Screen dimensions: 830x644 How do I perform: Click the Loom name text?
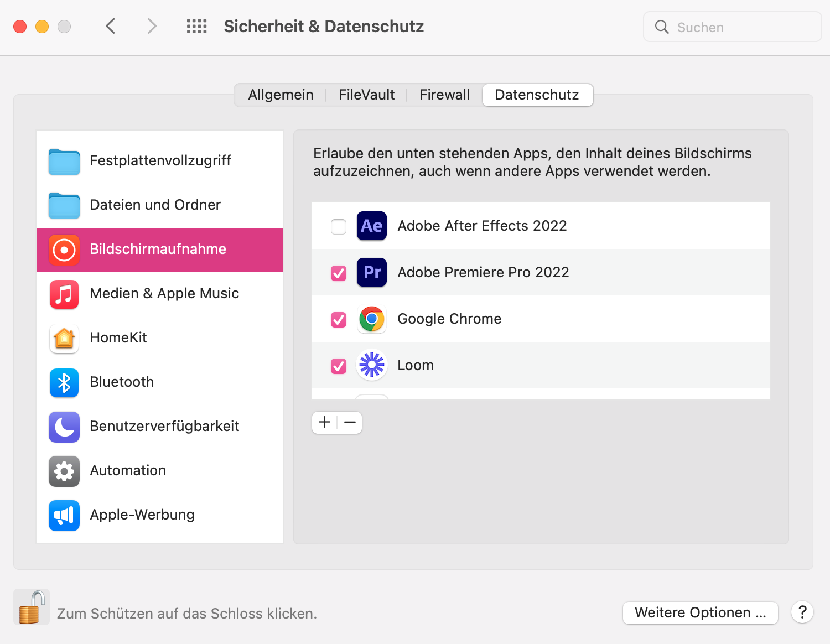point(416,365)
